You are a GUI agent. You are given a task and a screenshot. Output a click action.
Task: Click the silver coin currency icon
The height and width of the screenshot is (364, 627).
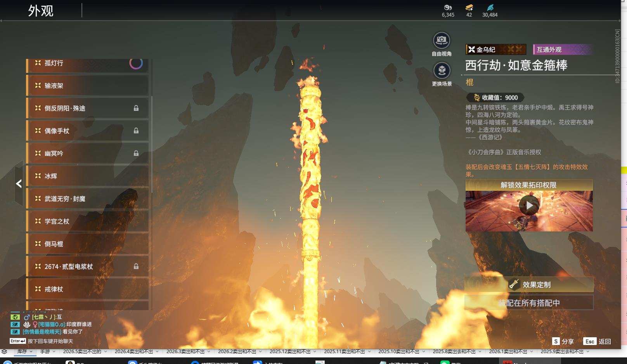click(448, 7)
